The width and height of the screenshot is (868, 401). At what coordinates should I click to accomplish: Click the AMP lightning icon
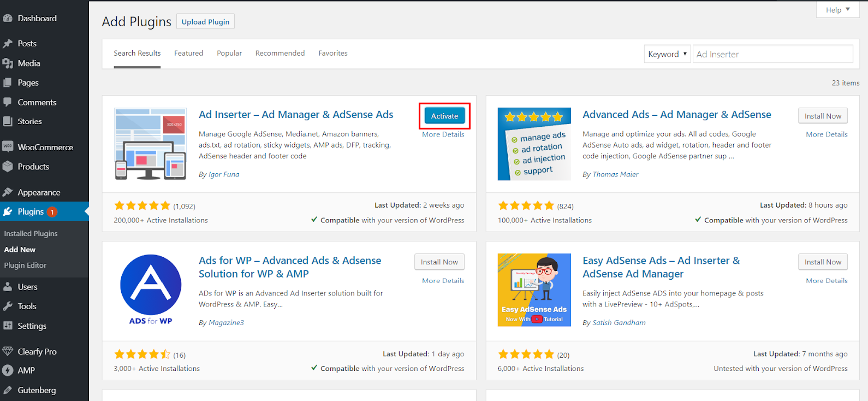point(8,370)
